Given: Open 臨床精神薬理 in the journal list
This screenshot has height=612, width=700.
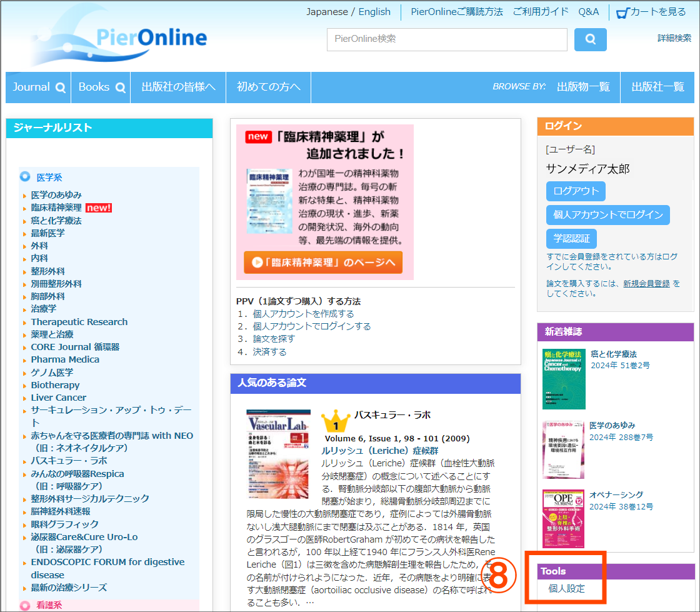Looking at the screenshot, I should [56, 208].
